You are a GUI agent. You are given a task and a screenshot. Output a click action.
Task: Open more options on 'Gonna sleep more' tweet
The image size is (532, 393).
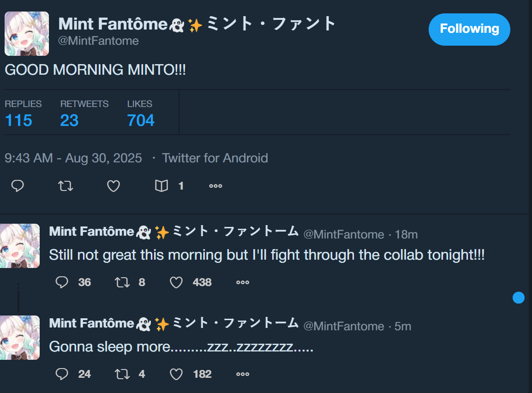click(243, 374)
